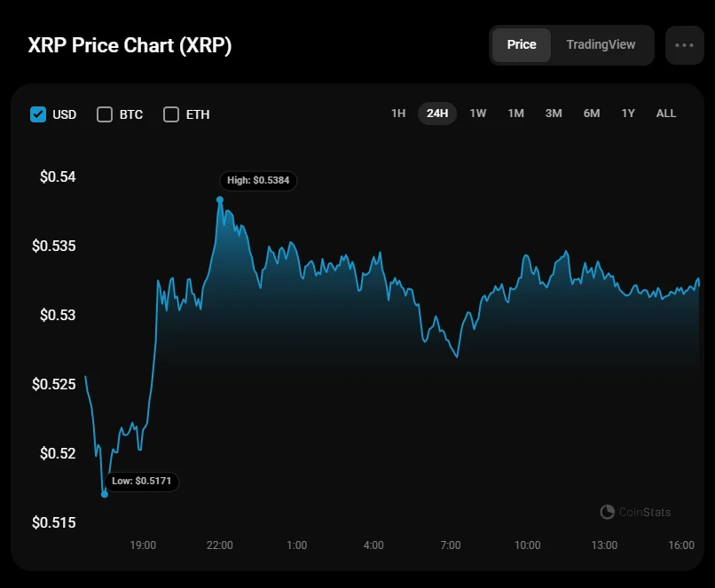Switch to the TradingView tab

coord(601,45)
